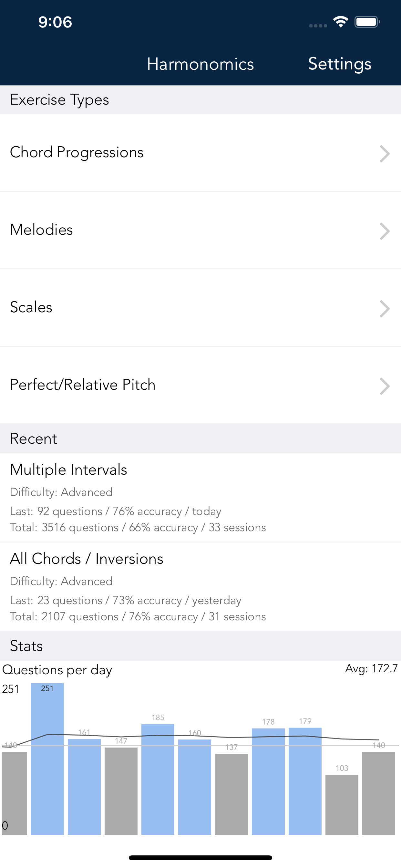Tap the cellular signal dots icon
Image resolution: width=401 pixels, height=868 pixels.
pos(318,26)
